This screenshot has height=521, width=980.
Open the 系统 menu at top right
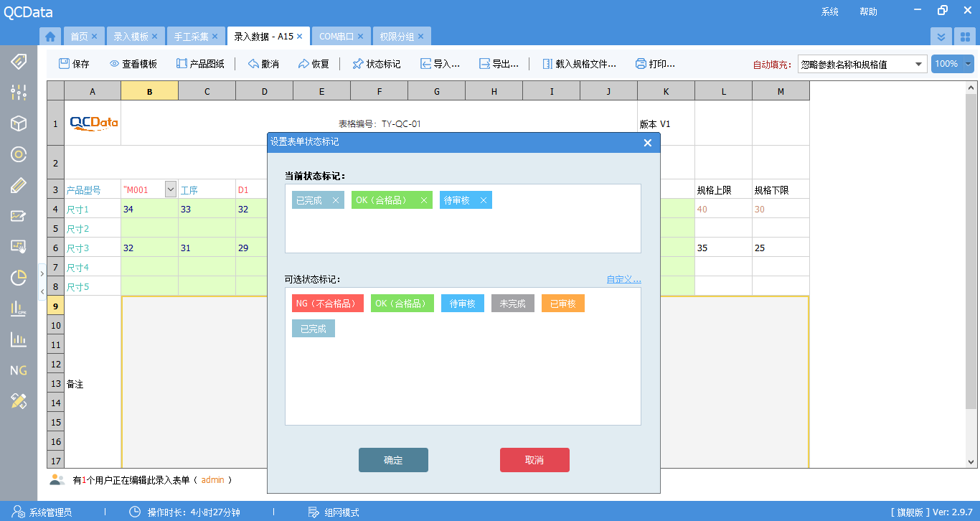[x=829, y=11]
